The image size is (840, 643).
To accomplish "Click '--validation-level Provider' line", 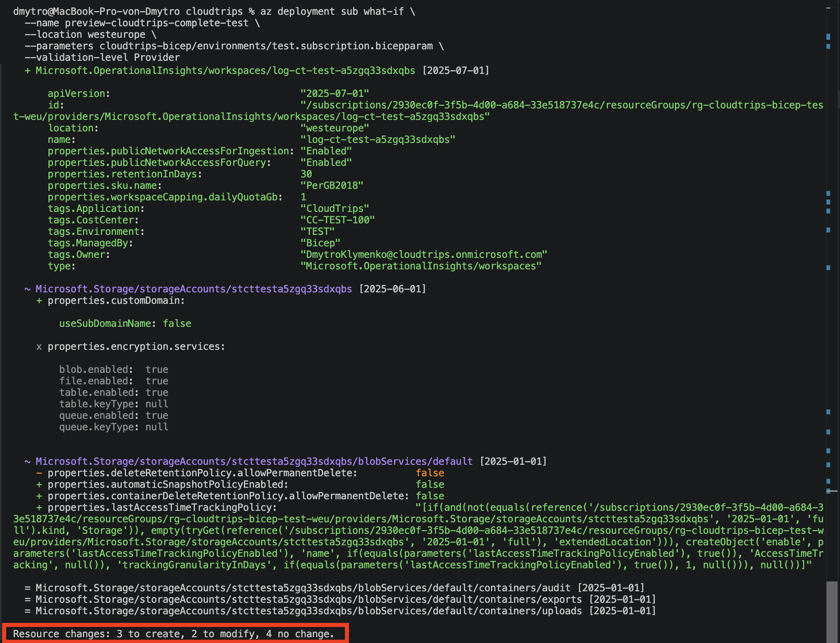I will click(102, 57).
